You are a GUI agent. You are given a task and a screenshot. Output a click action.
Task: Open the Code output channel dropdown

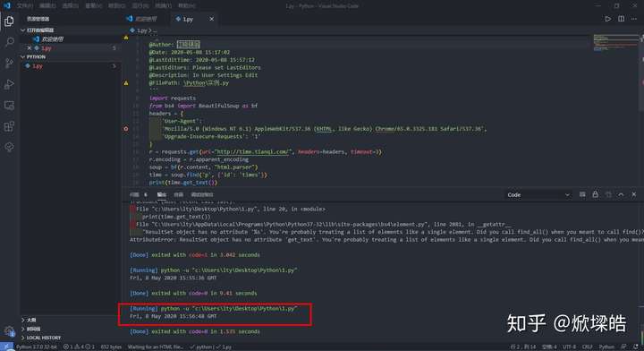pyautogui.click(x=538, y=195)
